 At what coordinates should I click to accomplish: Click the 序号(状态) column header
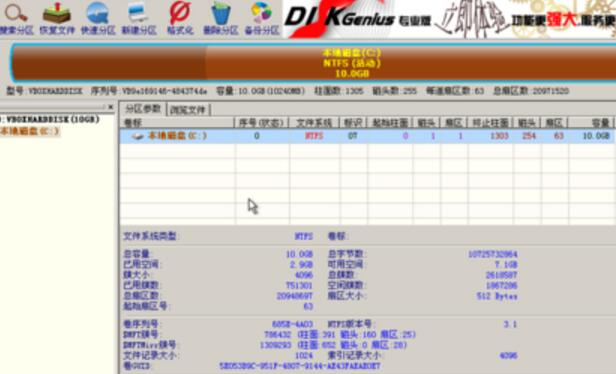[x=262, y=123]
